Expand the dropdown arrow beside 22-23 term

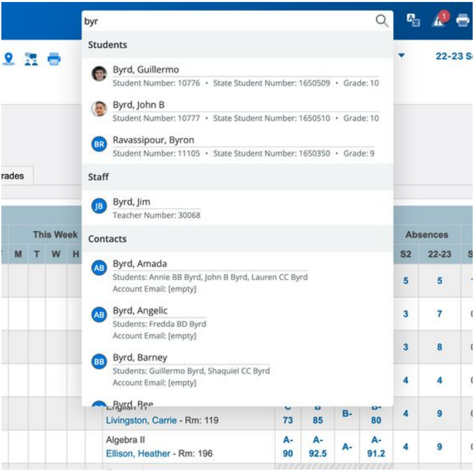(x=401, y=56)
